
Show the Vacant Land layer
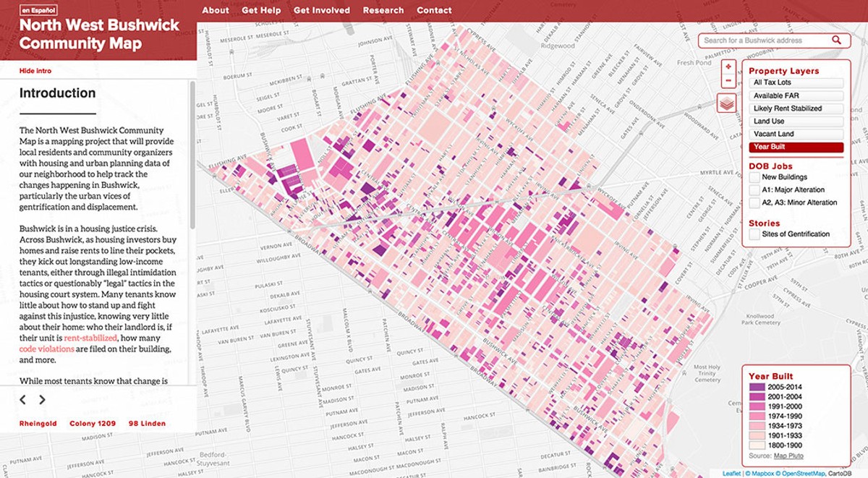pos(796,135)
